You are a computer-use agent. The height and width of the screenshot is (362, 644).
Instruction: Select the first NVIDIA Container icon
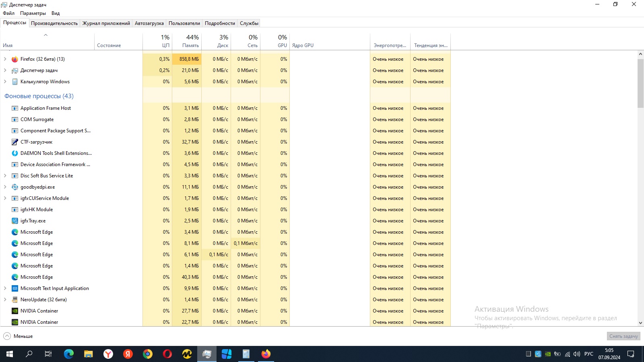click(x=15, y=311)
